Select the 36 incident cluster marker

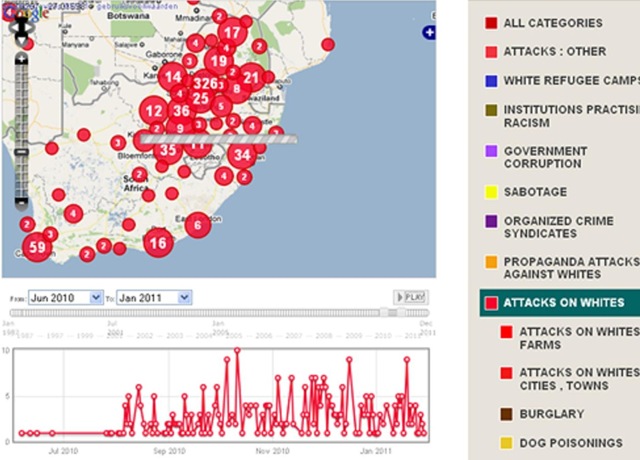click(181, 110)
